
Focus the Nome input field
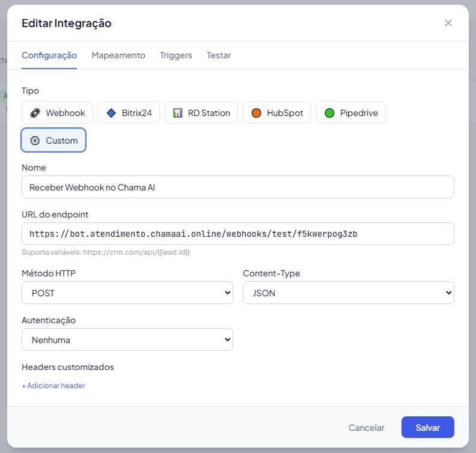[x=238, y=187]
